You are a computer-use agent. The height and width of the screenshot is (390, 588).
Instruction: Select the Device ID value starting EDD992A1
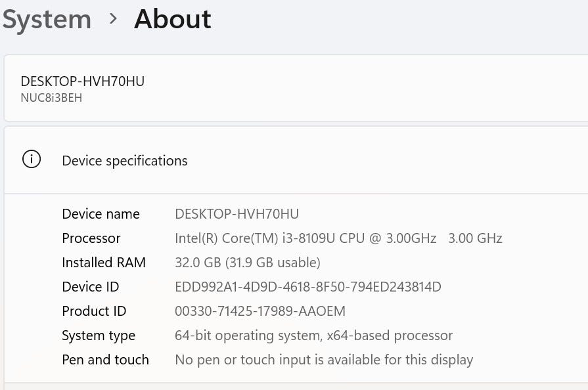307,287
